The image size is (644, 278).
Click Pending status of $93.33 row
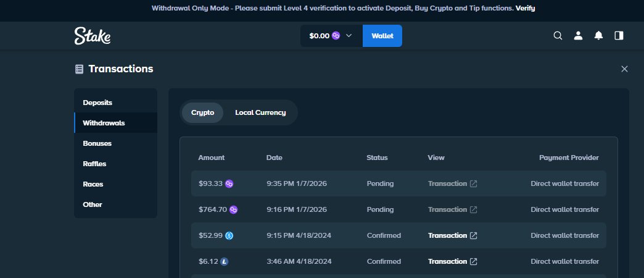pos(380,184)
